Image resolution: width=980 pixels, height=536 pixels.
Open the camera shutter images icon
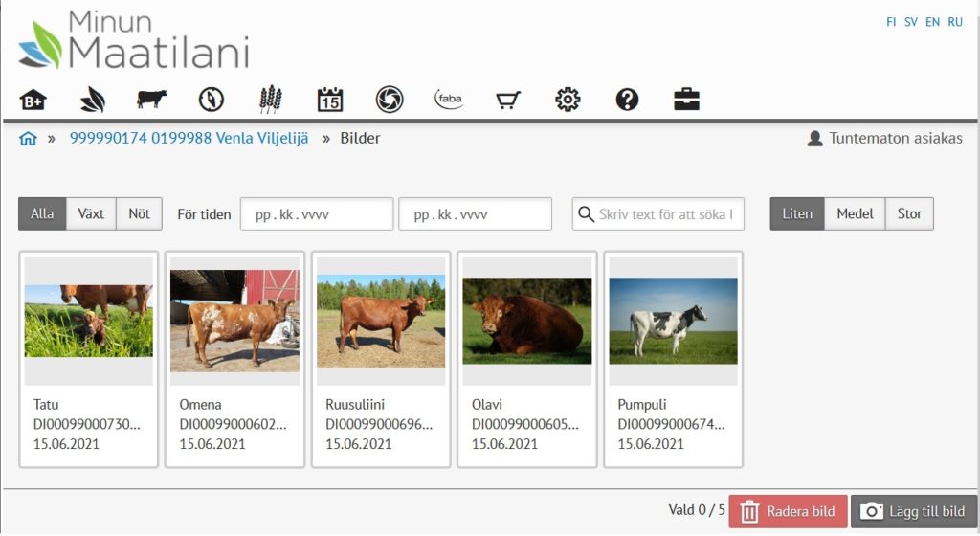click(x=390, y=100)
